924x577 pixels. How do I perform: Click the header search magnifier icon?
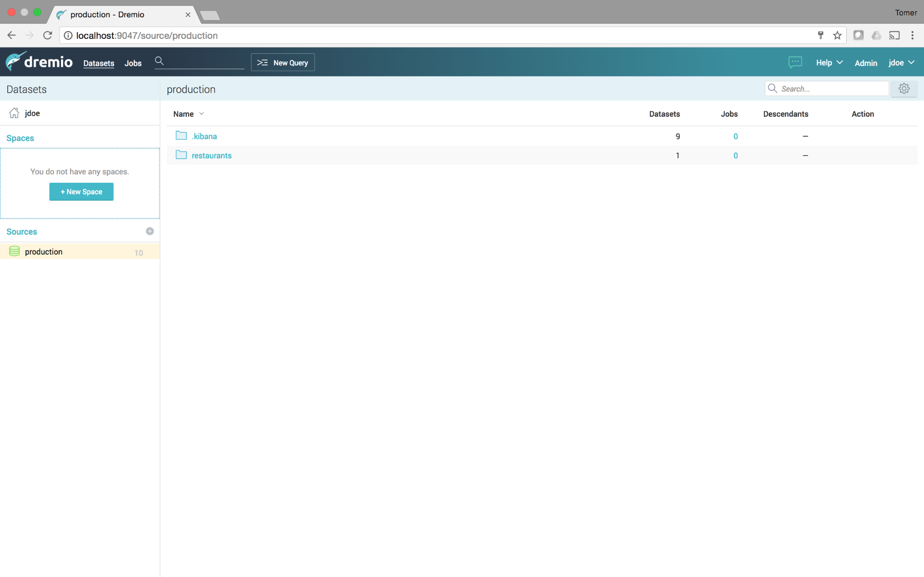click(159, 61)
